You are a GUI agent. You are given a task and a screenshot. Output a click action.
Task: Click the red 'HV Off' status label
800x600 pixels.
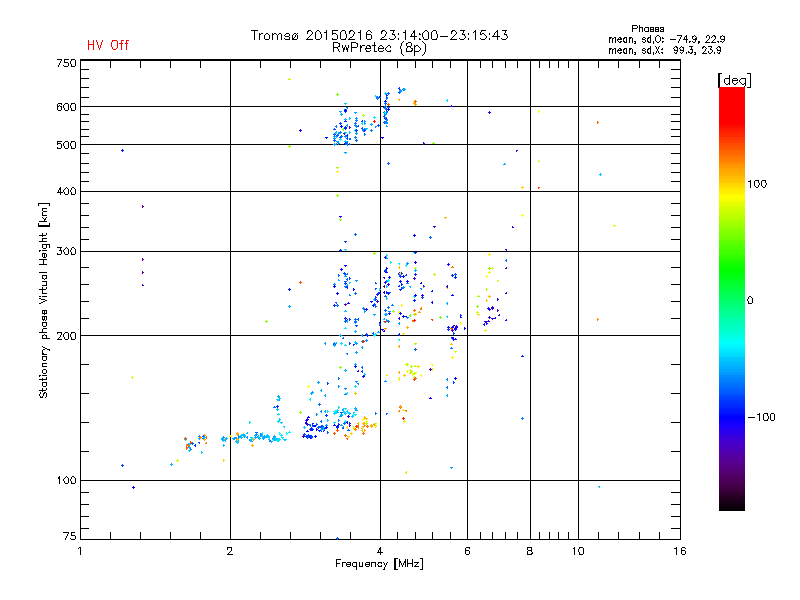click(108, 45)
